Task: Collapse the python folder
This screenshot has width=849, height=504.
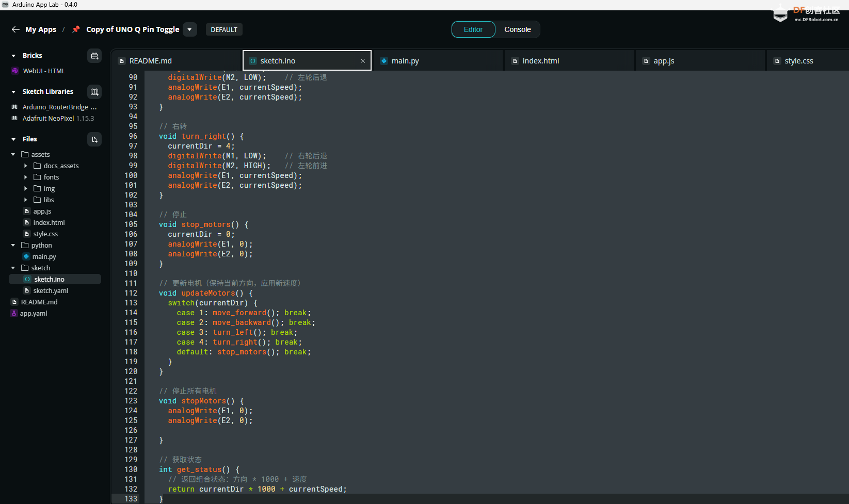Action: coord(13,246)
